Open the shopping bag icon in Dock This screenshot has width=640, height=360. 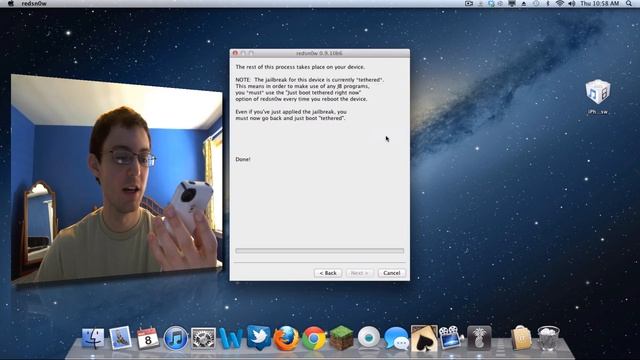pos(522,338)
